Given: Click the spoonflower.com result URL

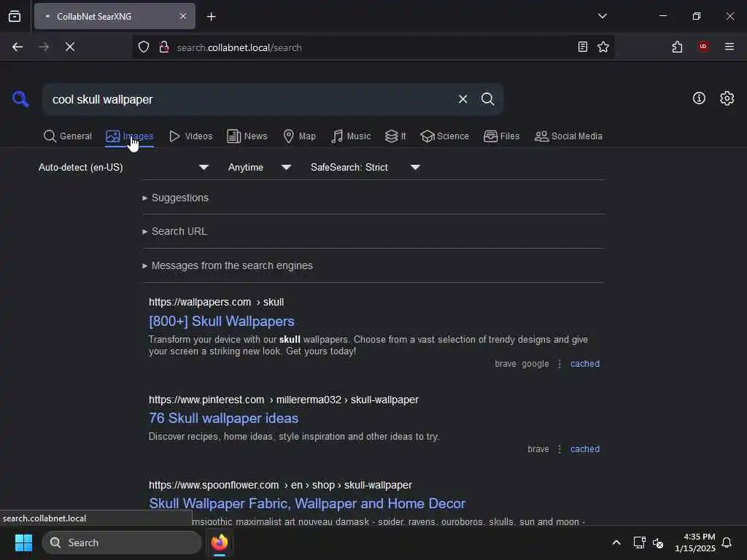Looking at the screenshot, I should coord(280,485).
